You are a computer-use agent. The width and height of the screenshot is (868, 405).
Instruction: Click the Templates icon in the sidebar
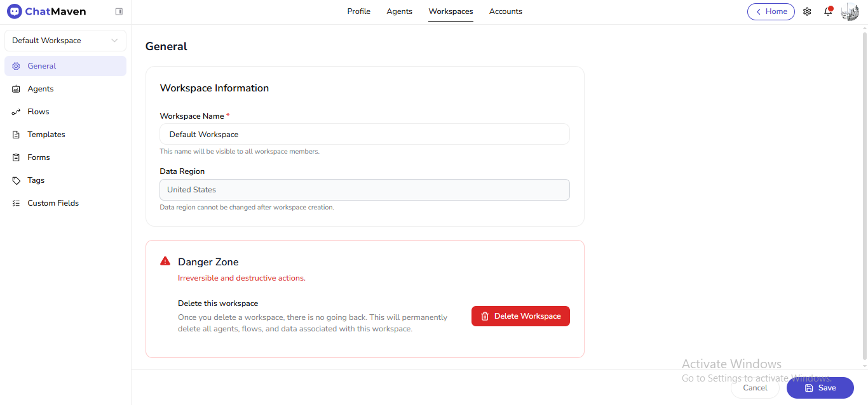(16, 134)
